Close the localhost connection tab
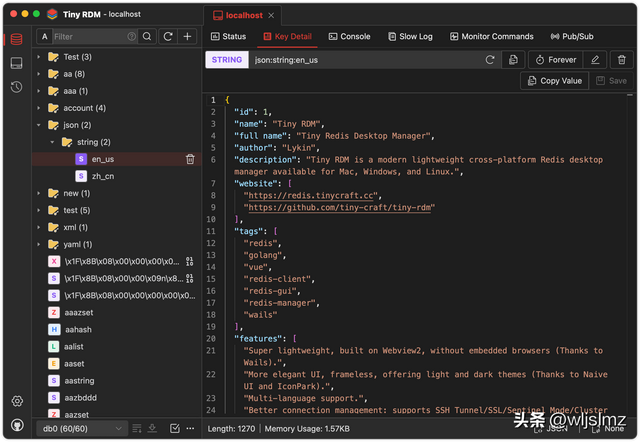 [271, 16]
